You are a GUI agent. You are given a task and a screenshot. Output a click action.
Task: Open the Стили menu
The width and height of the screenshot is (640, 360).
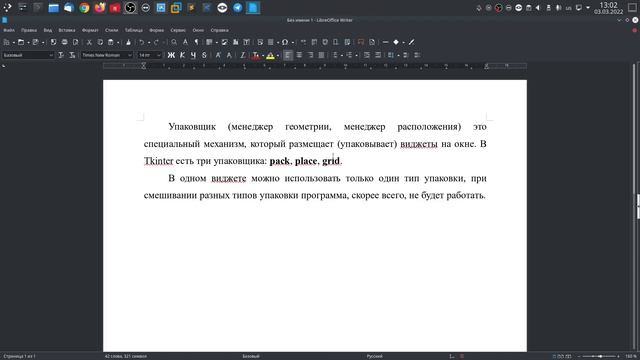(111, 30)
